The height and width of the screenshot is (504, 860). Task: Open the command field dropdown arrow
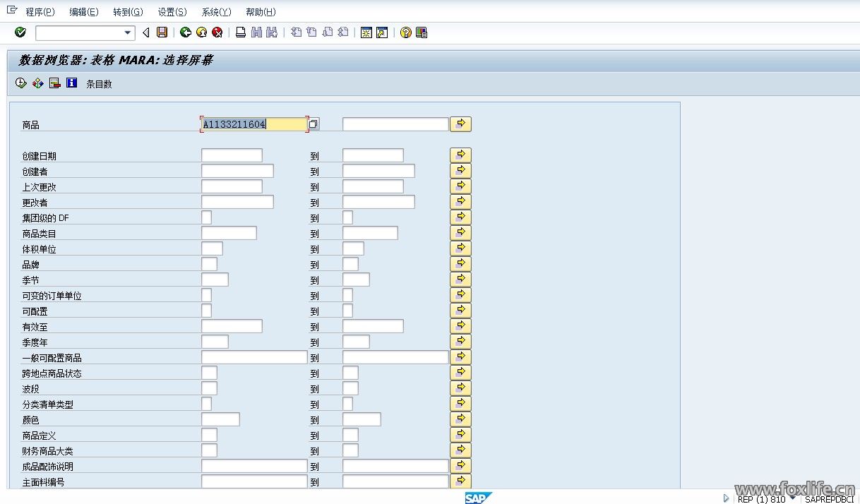pyautogui.click(x=128, y=32)
